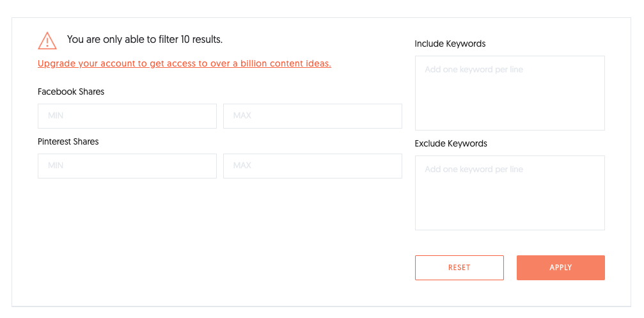
Task: Focus the Facebook Shares MIN field
Action: coord(127,116)
